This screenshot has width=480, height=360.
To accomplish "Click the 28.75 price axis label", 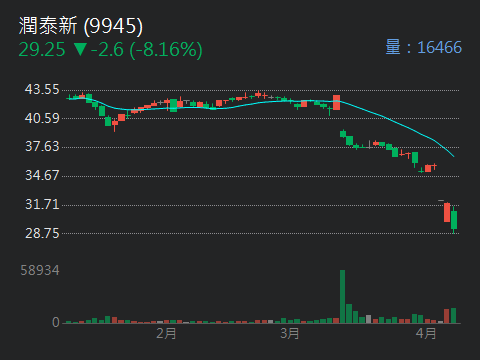I will point(42,233).
